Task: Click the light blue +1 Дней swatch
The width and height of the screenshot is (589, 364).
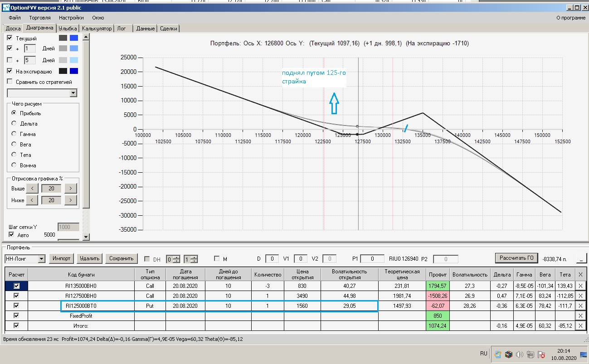Action: 74,49
